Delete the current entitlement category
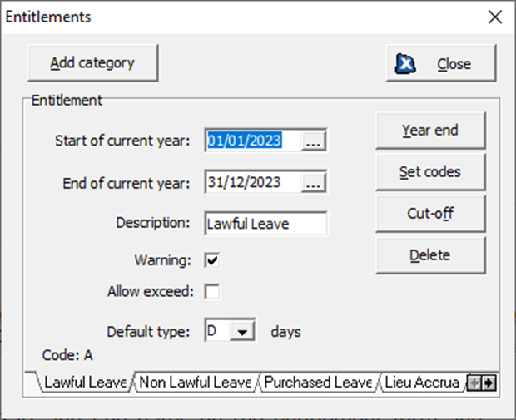Image resolution: width=516 pixels, height=420 pixels. tap(429, 255)
